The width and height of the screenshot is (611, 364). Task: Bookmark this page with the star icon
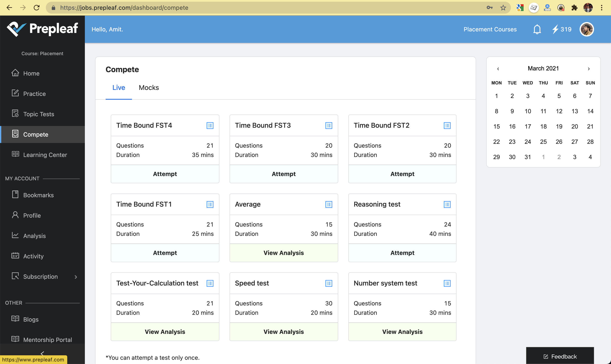(x=503, y=8)
